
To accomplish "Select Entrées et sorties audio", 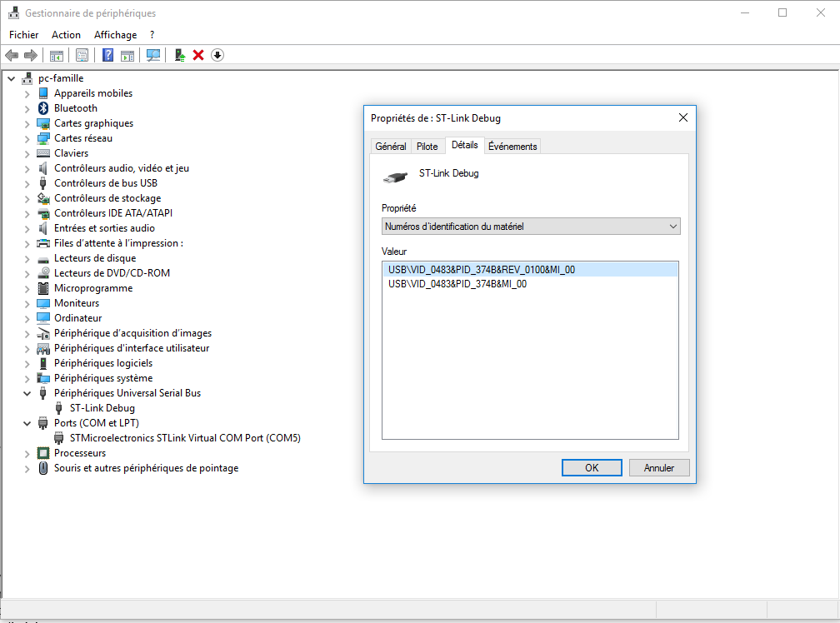I will tap(104, 228).
